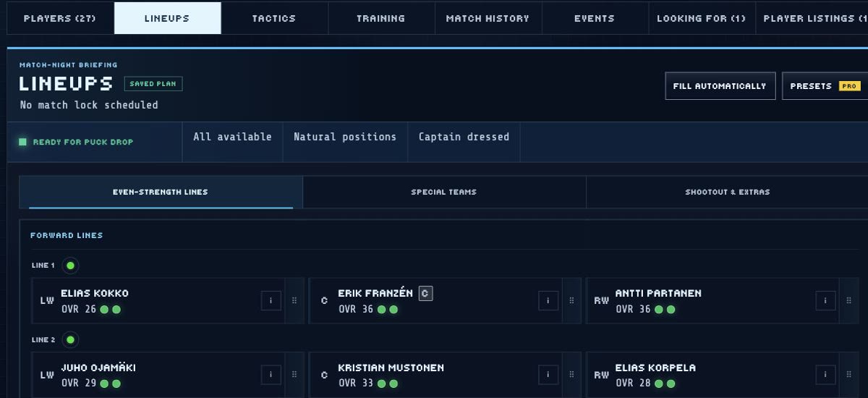Click the No match lock scheduled text
This screenshot has width=868, height=398.
tap(89, 105)
